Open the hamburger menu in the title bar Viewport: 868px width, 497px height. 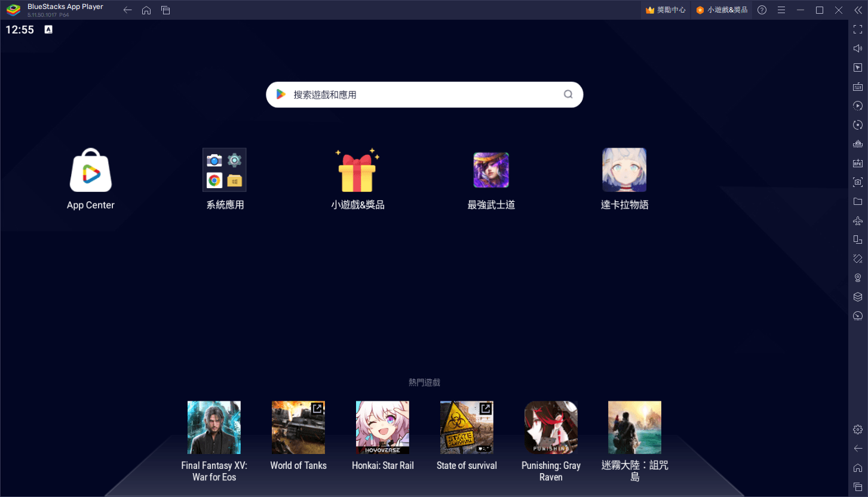[781, 10]
